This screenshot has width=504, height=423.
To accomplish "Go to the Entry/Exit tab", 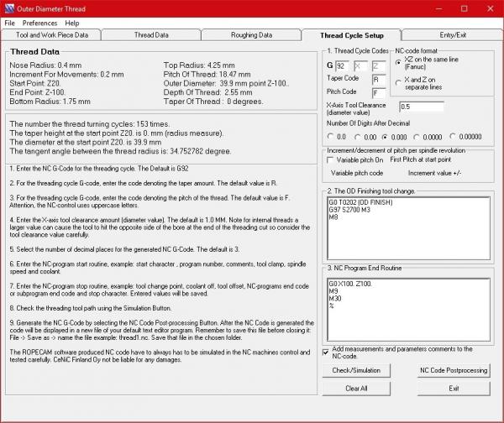I will (x=451, y=35).
